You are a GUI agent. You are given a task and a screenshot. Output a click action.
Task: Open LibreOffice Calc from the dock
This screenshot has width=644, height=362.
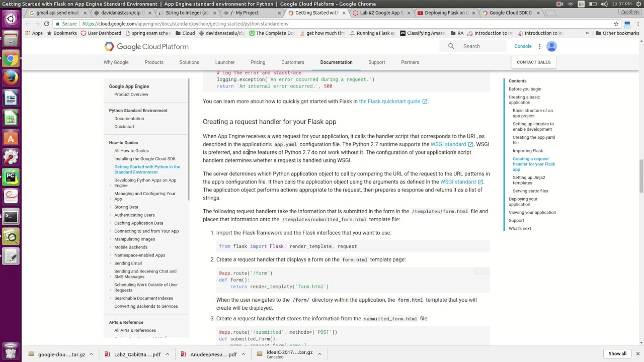(x=11, y=118)
